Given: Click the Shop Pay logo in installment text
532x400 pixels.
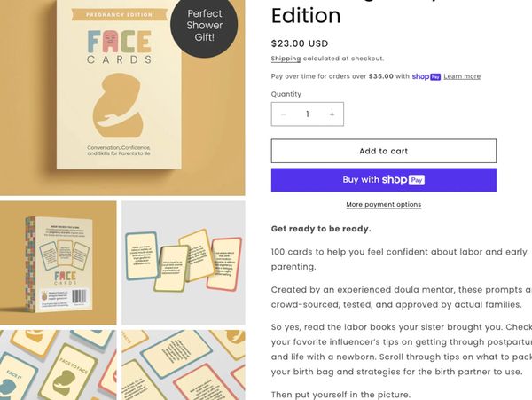Looking at the screenshot, I should coord(426,76).
